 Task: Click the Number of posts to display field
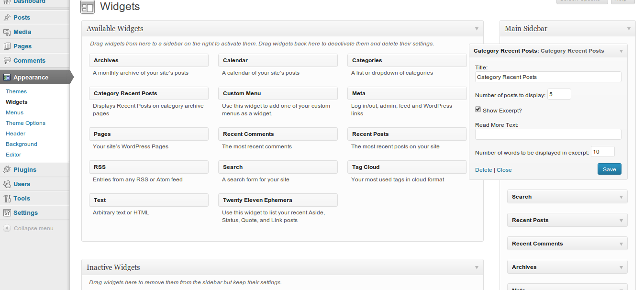click(559, 94)
